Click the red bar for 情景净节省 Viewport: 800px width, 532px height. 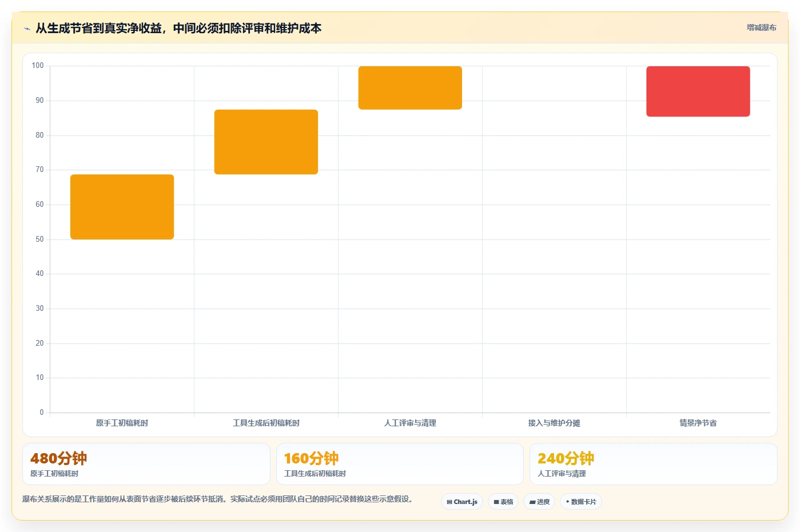click(698, 91)
